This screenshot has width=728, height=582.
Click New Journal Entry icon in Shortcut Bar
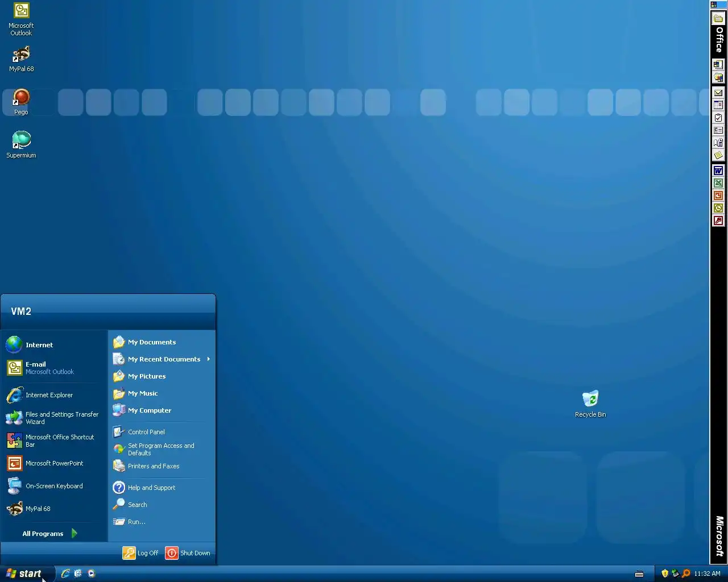coord(718,143)
